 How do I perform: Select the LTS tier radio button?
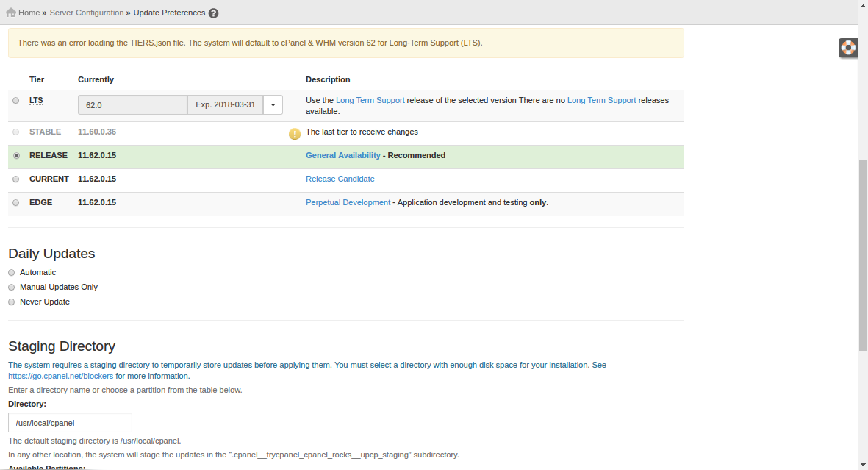[x=16, y=100]
